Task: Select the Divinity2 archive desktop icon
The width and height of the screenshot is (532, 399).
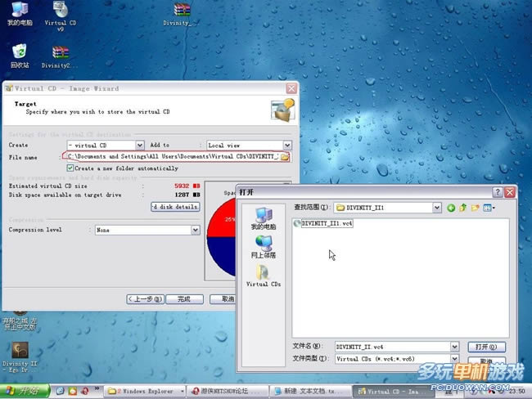Action: point(60,57)
